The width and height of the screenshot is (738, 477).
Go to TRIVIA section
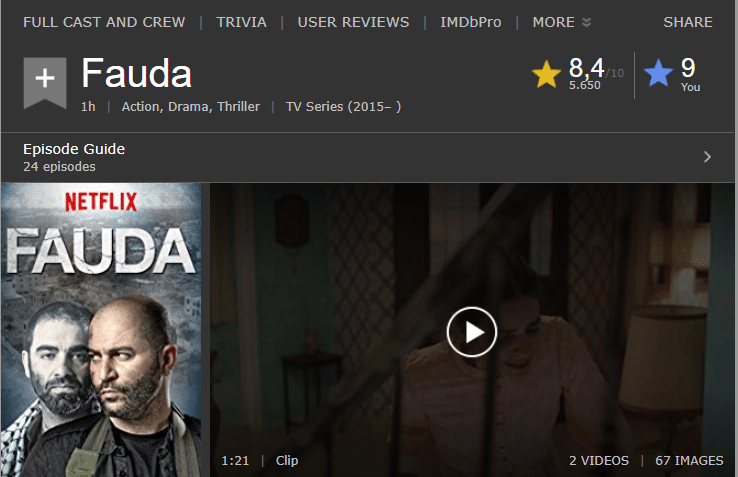click(x=241, y=22)
